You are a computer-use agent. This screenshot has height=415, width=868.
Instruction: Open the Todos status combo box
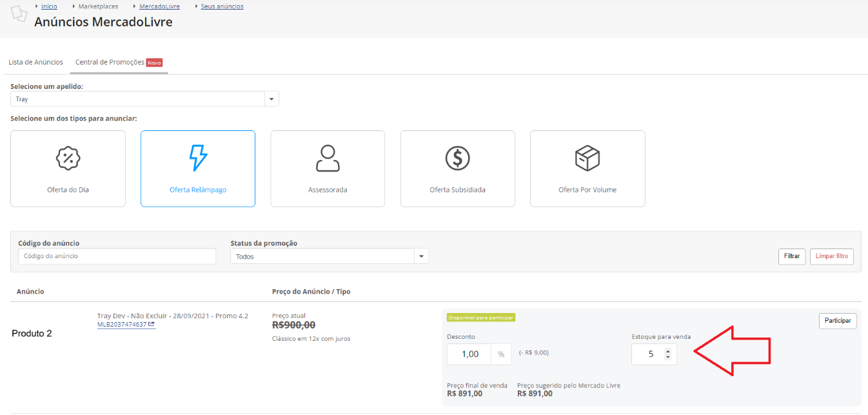pos(329,256)
